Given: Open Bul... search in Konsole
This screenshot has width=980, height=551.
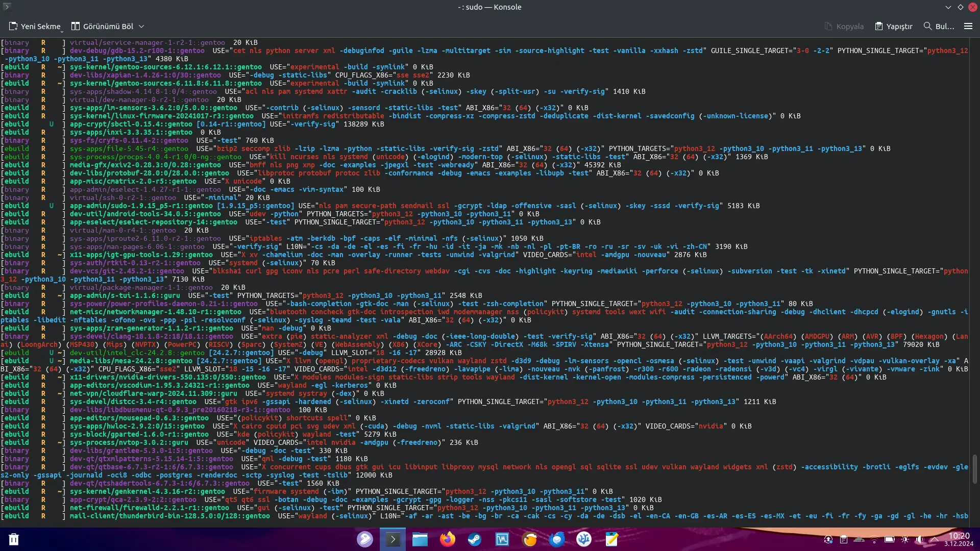Looking at the screenshot, I should point(939,26).
